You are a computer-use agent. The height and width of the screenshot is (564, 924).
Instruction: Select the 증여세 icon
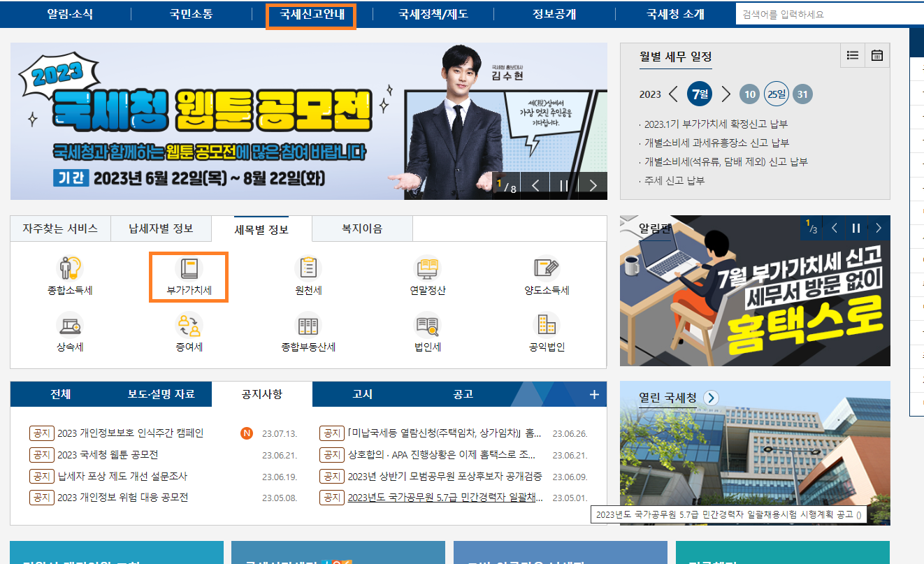click(x=189, y=325)
